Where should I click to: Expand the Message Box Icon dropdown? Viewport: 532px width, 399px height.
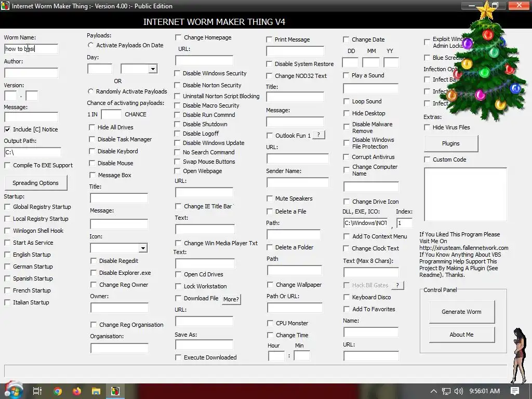(x=143, y=248)
